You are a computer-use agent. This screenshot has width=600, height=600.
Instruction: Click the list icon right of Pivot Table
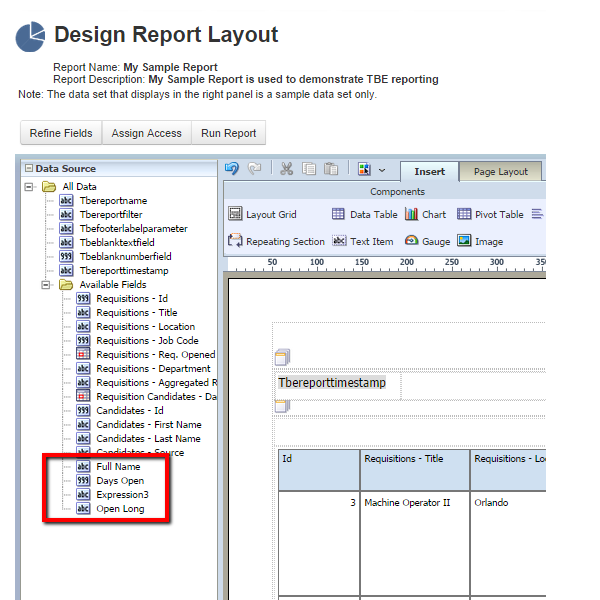(x=537, y=214)
